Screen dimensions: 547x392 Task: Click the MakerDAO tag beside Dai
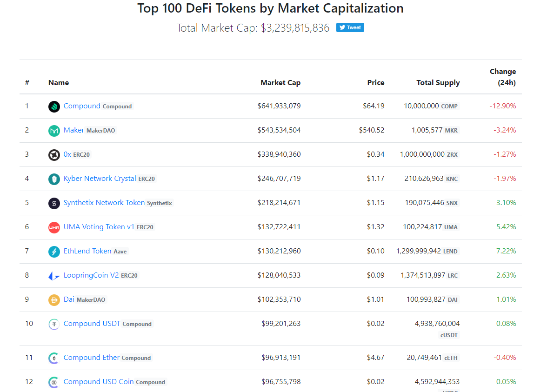click(91, 299)
